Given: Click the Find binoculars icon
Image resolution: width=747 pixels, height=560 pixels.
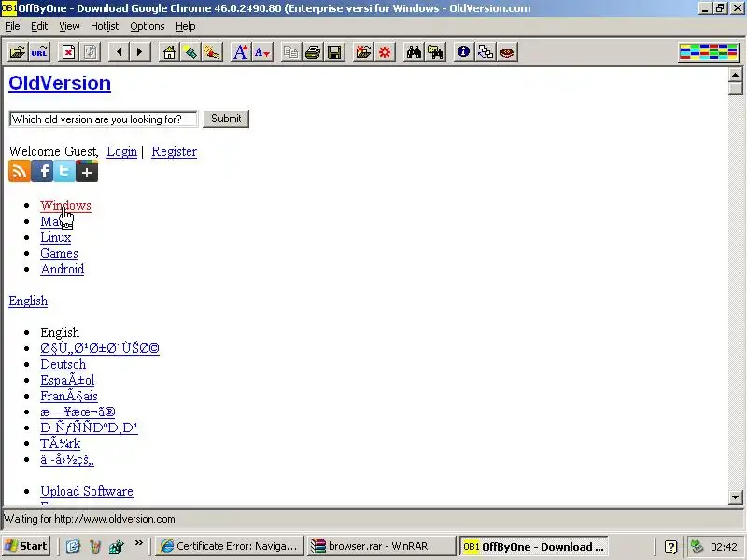Looking at the screenshot, I should (414, 51).
